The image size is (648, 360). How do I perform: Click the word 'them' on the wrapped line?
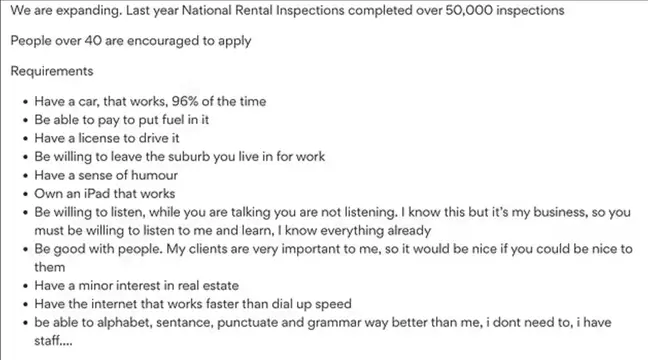(50, 267)
